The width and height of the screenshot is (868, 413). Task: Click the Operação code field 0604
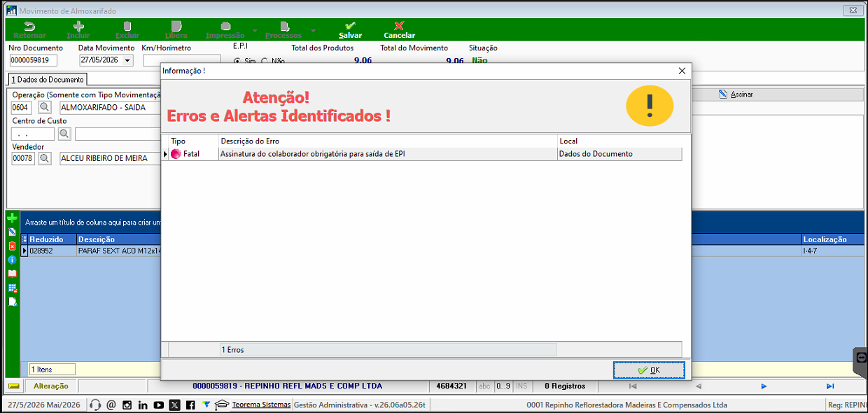click(x=21, y=107)
